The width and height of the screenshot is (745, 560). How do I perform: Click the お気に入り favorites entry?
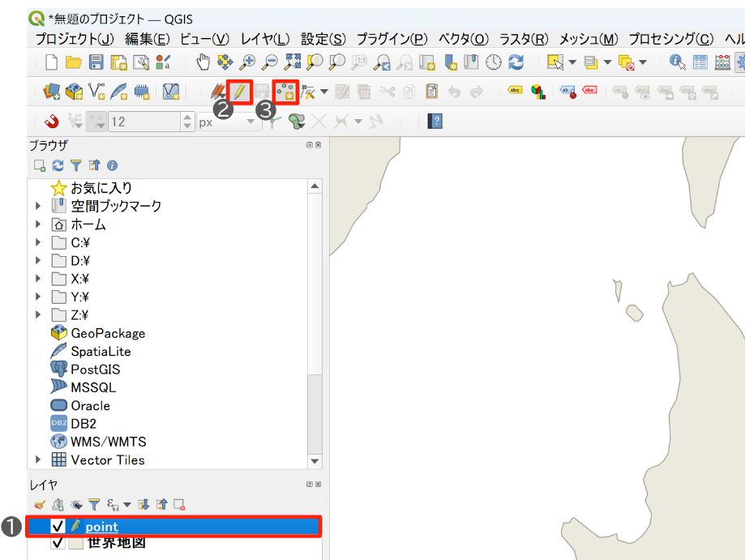coord(101,188)
